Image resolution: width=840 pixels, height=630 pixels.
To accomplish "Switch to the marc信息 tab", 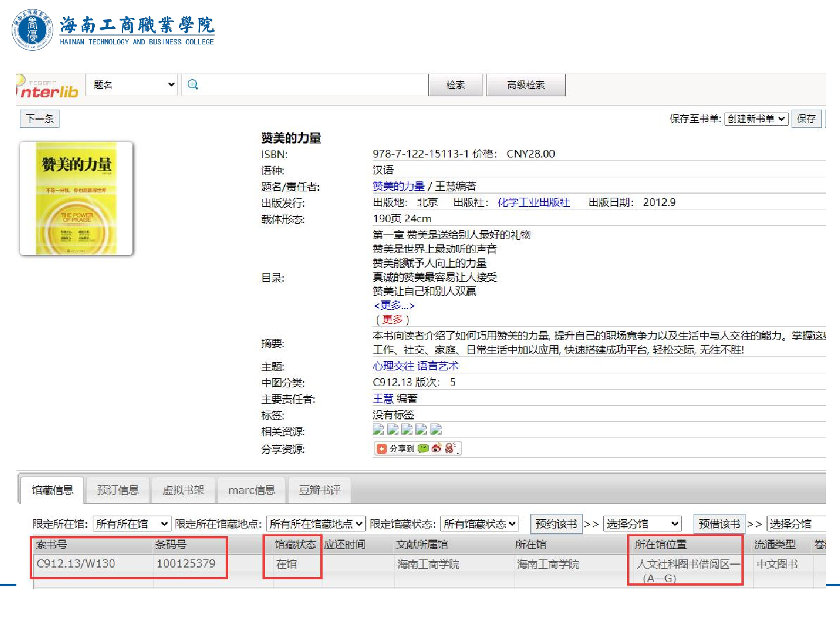I will click(x=251, y=490).
